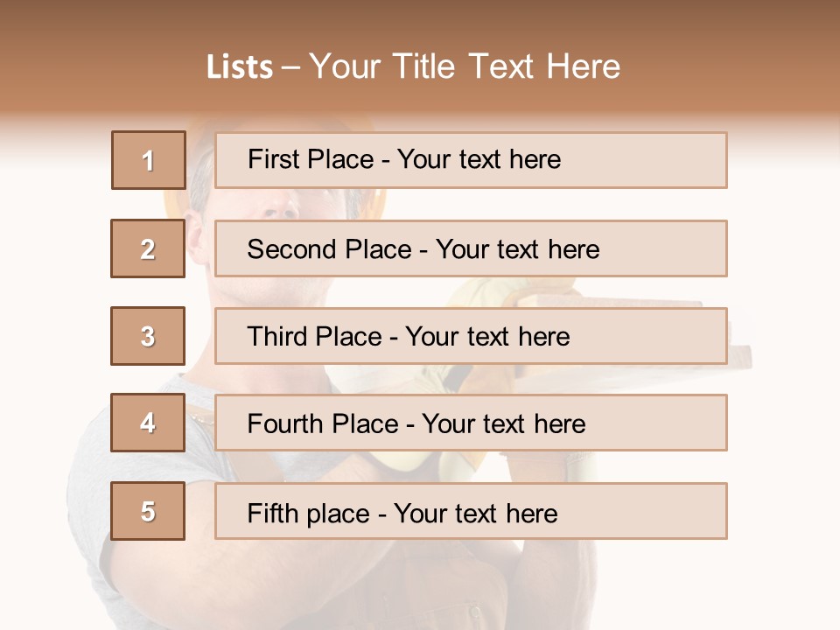Select the number 2 box
The width and height of the screenshot is (840, 630).
point(148,248)
